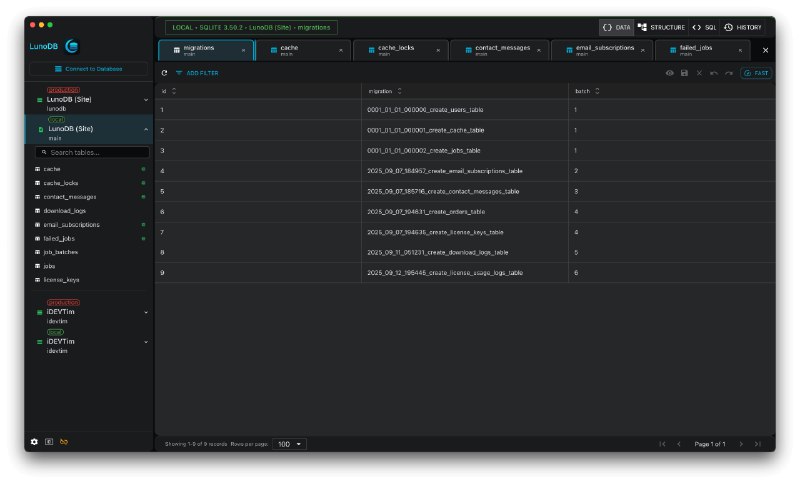Viewport: 800px width, 484px height.
Task: Click the save changes disk icon
Action: [684, 73]
